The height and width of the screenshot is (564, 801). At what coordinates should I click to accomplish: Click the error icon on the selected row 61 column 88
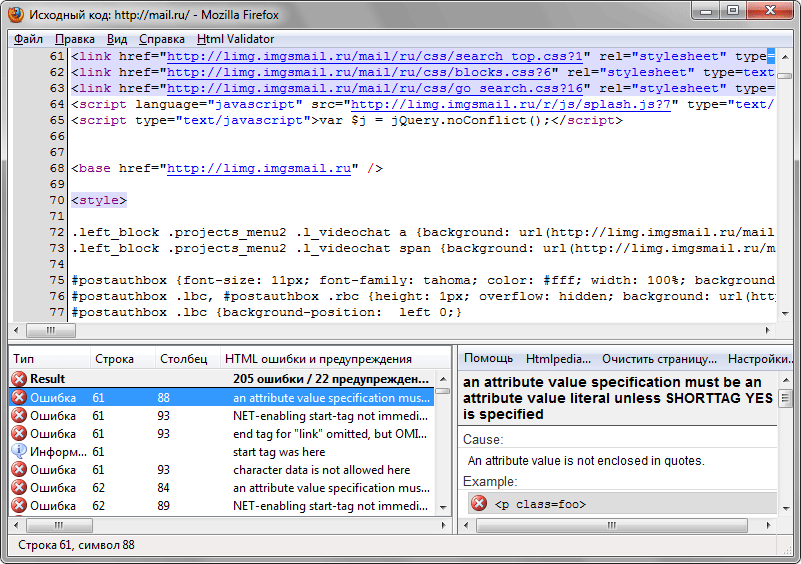[x=18, y=397]
